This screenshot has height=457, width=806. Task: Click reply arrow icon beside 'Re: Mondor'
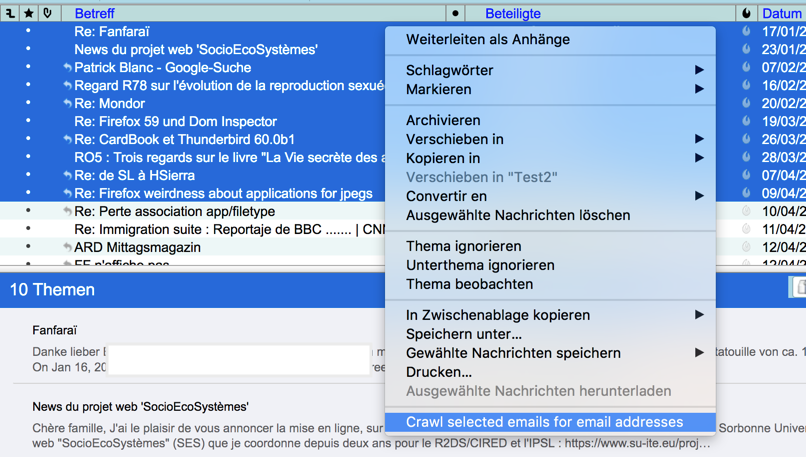coord(67,103)
